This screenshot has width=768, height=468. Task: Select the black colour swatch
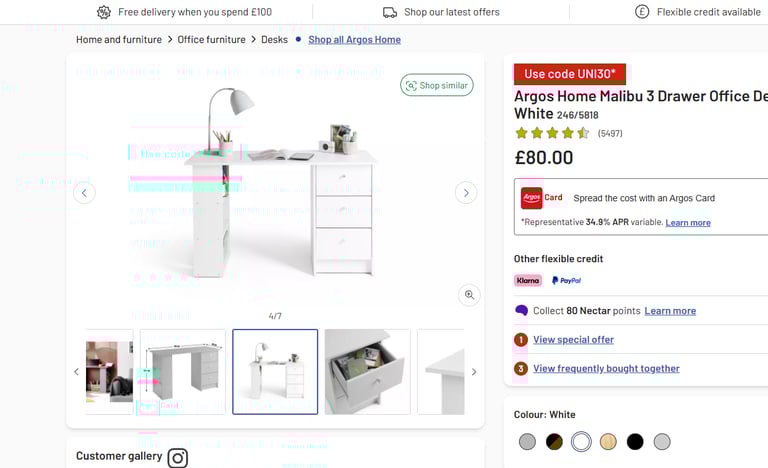point(635,442)
